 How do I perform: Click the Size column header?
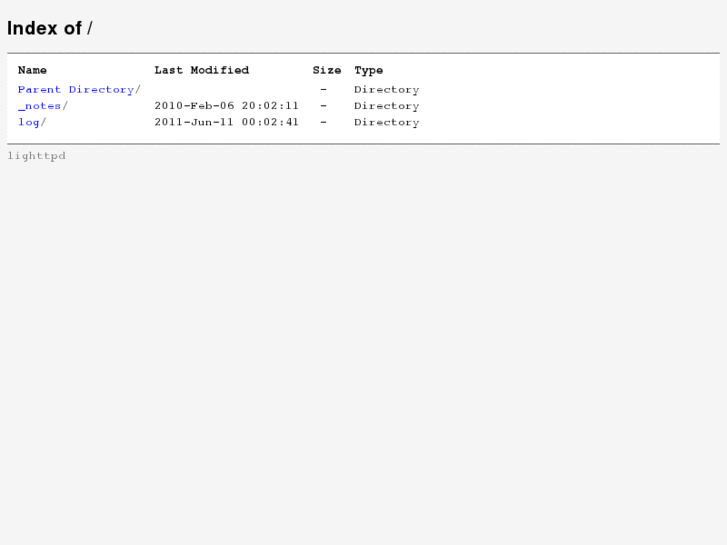coord(327,71)
